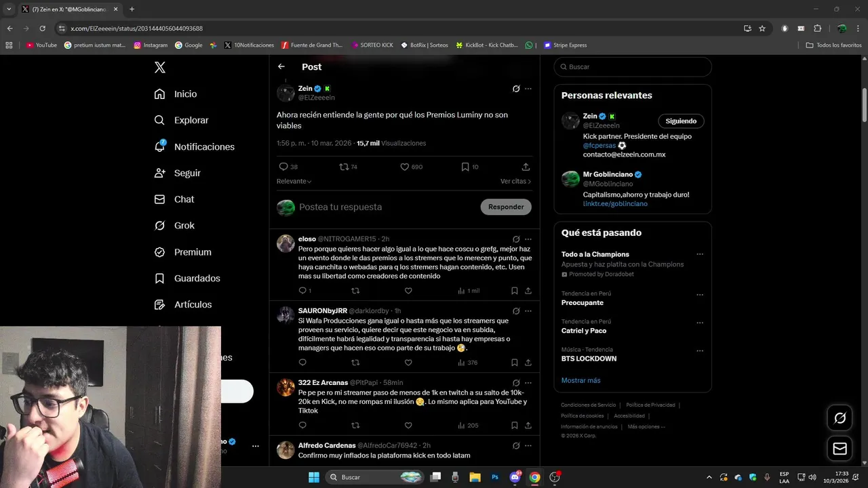This screenshot has height=488, width=868.
Task: Click the X logo home icon
Action: [x=159, y=67]
